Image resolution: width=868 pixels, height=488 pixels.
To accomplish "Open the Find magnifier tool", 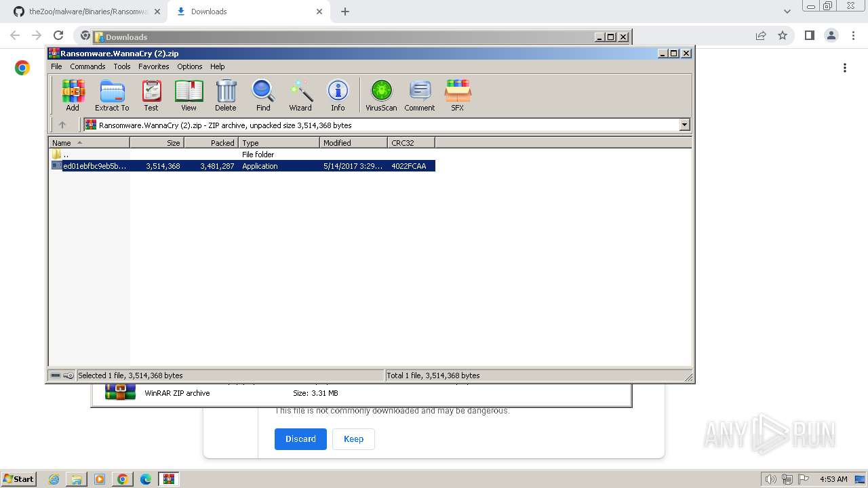I will 263,95.
